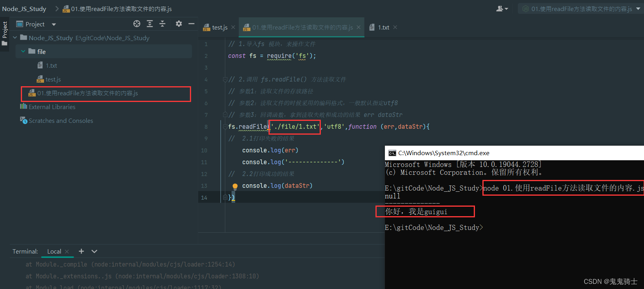Click line number 8 in the gutter
644x289 pixels.
[x=206, y=127]
